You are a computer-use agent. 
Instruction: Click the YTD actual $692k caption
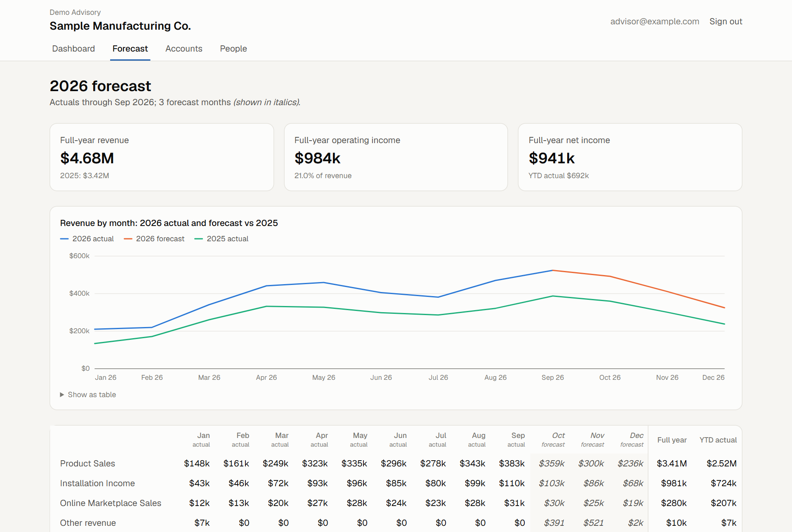559,176
